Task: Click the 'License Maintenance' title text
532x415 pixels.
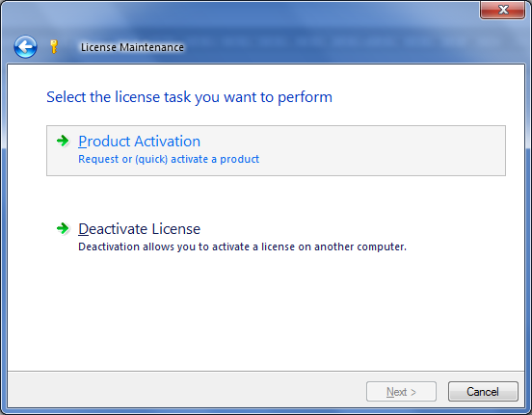Action: coord(132,47)
